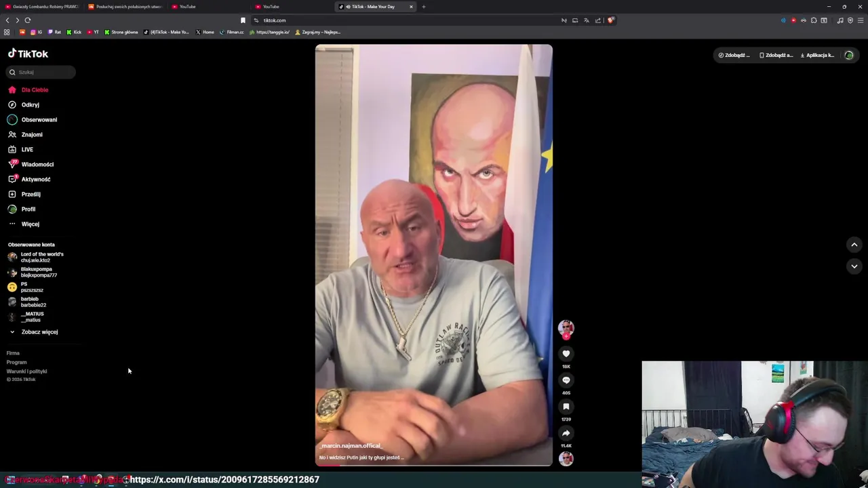
Task: Open the tanggle.io bookmark
Action: (270, 32)
